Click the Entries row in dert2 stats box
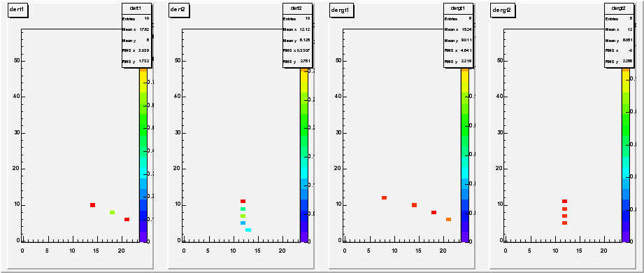The image size is (644, 273). point(297,18)
